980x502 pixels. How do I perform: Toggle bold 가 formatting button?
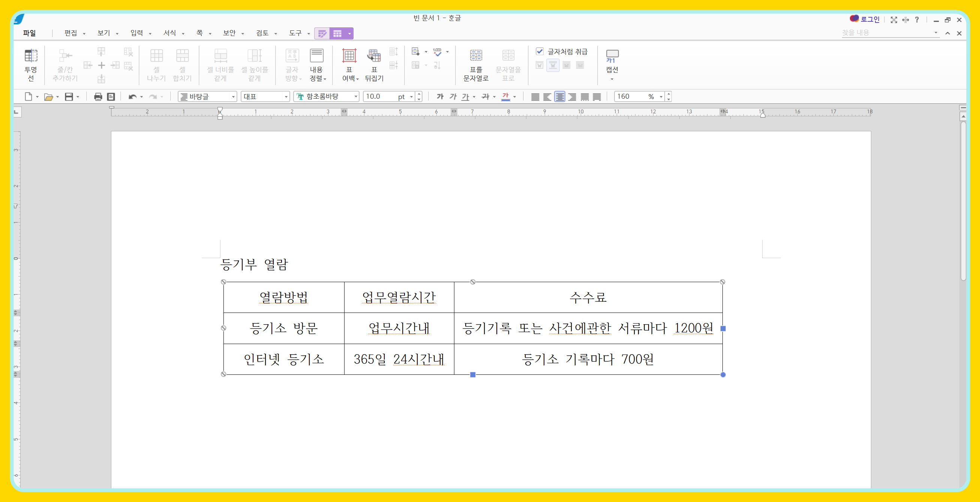click(440, 97)
